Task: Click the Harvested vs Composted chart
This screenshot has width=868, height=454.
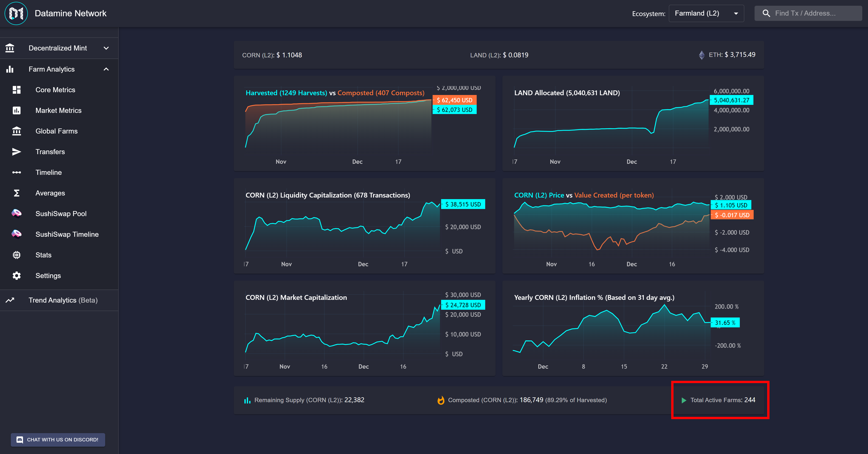Action: coord(365,123)
